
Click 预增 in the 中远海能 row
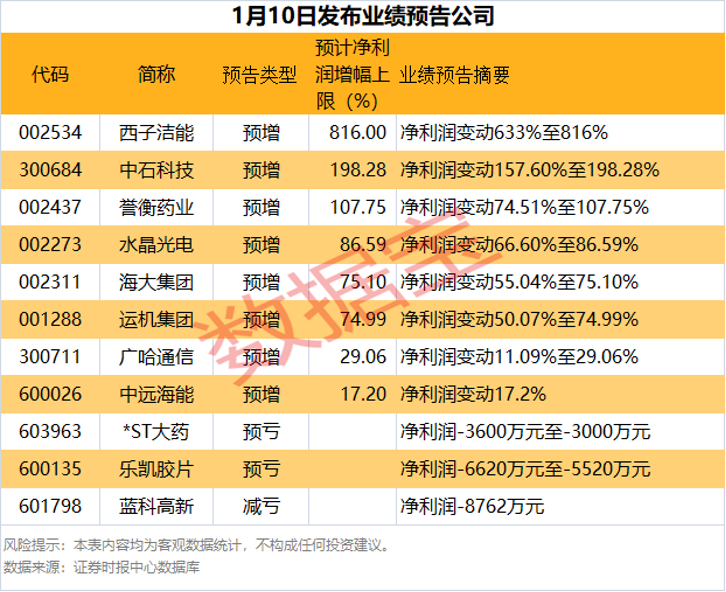[x=262, y=395]
